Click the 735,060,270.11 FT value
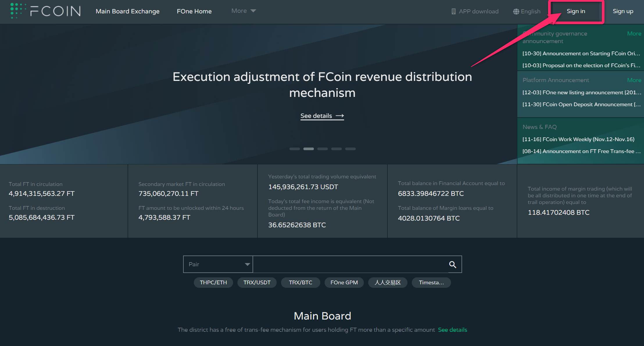Image resolution: width=644 pixels, height=346 pixels. pyautogui.click(x=169, y=194)
